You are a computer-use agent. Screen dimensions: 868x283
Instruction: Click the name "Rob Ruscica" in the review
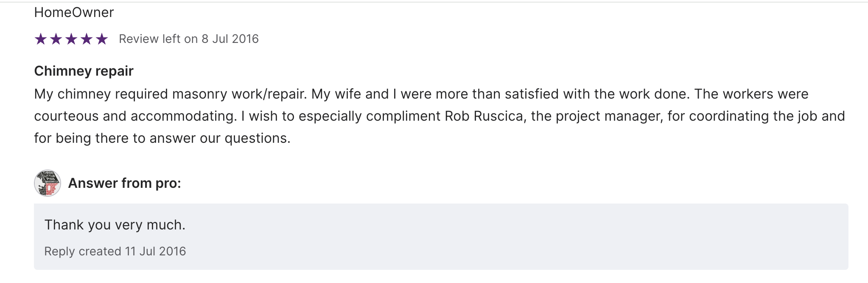click(484, 116)
